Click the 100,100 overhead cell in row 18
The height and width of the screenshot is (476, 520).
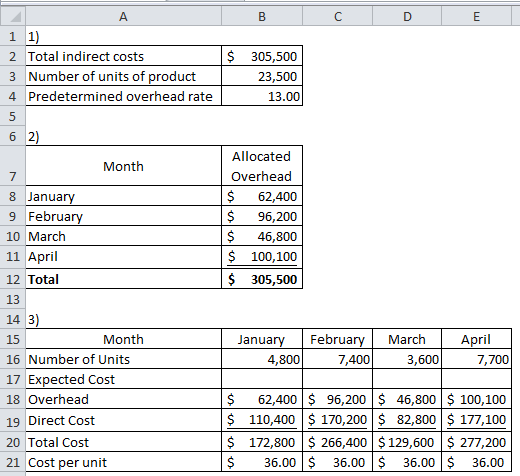coord(476,399)
